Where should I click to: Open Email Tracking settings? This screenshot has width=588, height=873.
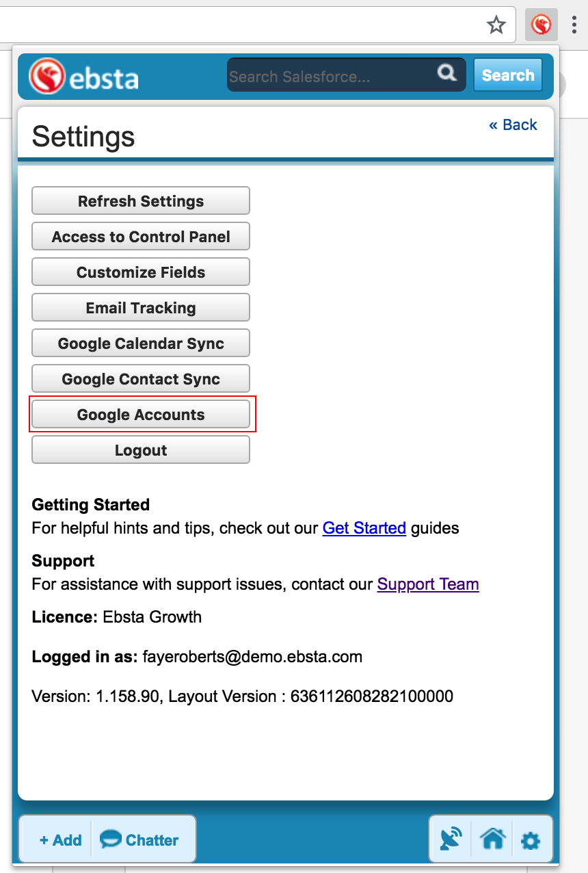(141, 308)
